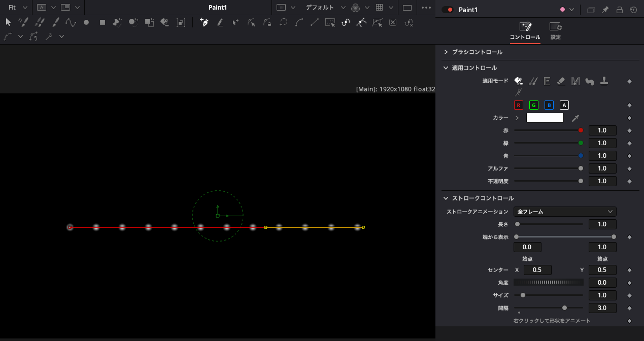Set apply mode to Wire Removal
Viewport: 644px width, 341px height.
pyautogui.click(x=519, y=93)
